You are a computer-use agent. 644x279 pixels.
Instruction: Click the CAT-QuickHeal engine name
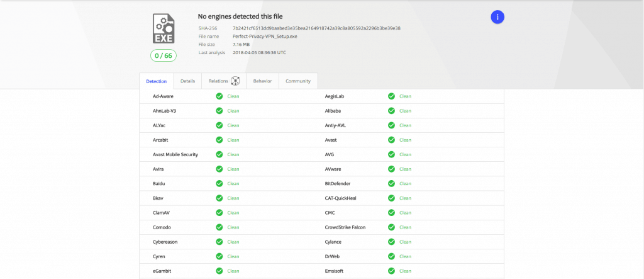(x=340, y=198)
